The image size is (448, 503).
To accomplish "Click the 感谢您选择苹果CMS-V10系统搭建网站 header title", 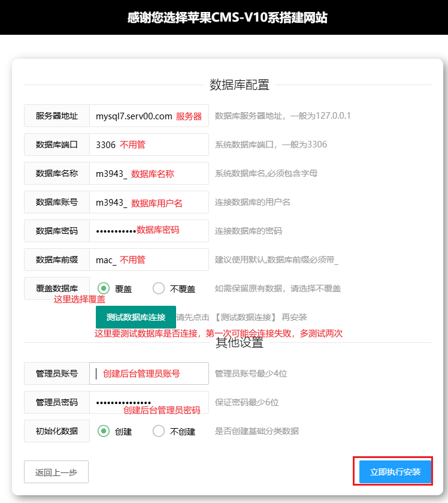I will [x=227, y=17].
